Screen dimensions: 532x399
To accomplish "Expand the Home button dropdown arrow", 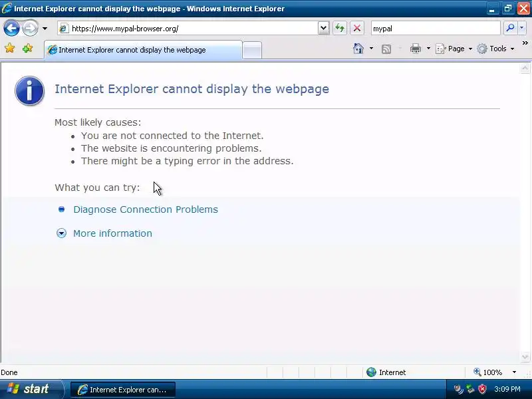I will [x=371, y=49].
